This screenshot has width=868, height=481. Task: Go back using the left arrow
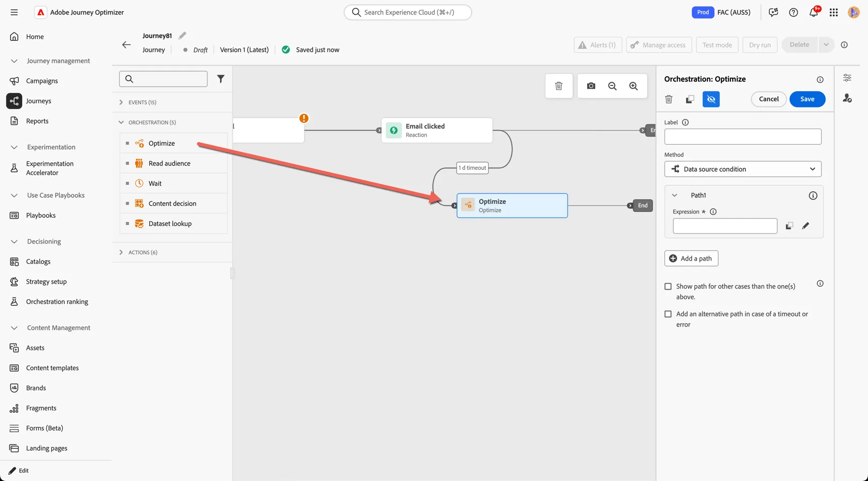(x=126, y=45)
